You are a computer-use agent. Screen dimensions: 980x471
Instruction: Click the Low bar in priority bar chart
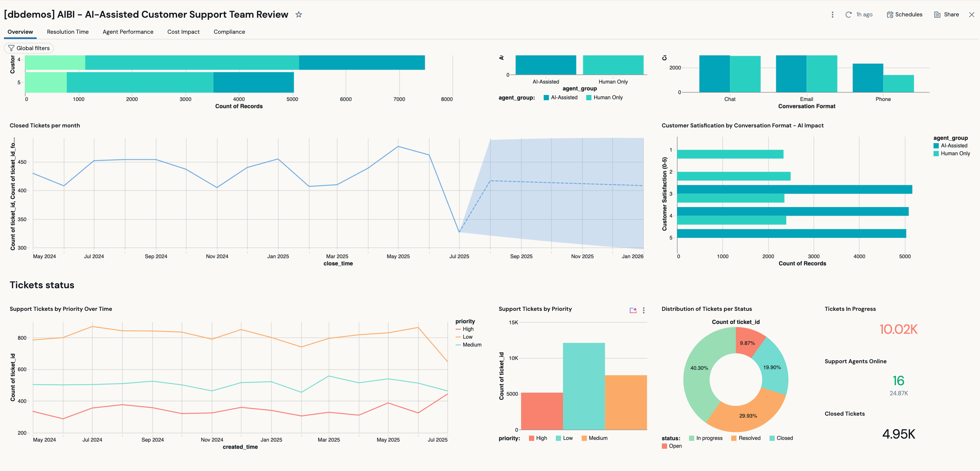coord(584,386)
